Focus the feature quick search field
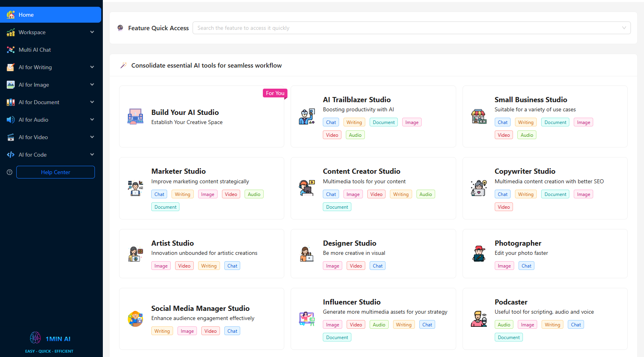This screenshot has width=644, height=357. tap(405, 28)
